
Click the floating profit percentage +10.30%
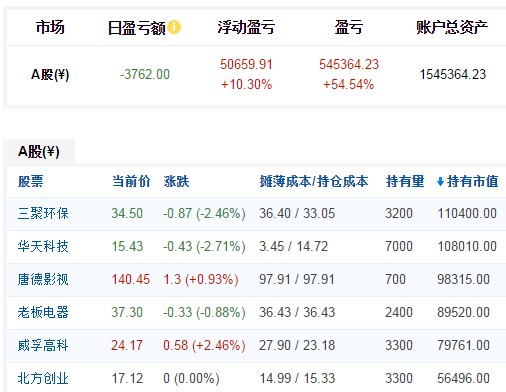tap(246, 84)
